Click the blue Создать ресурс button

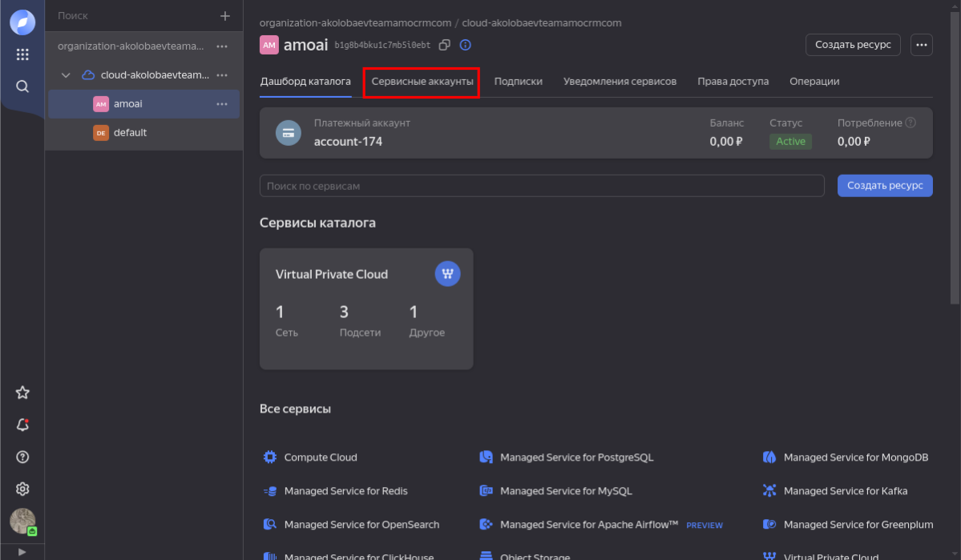click(x=885, y=186)
